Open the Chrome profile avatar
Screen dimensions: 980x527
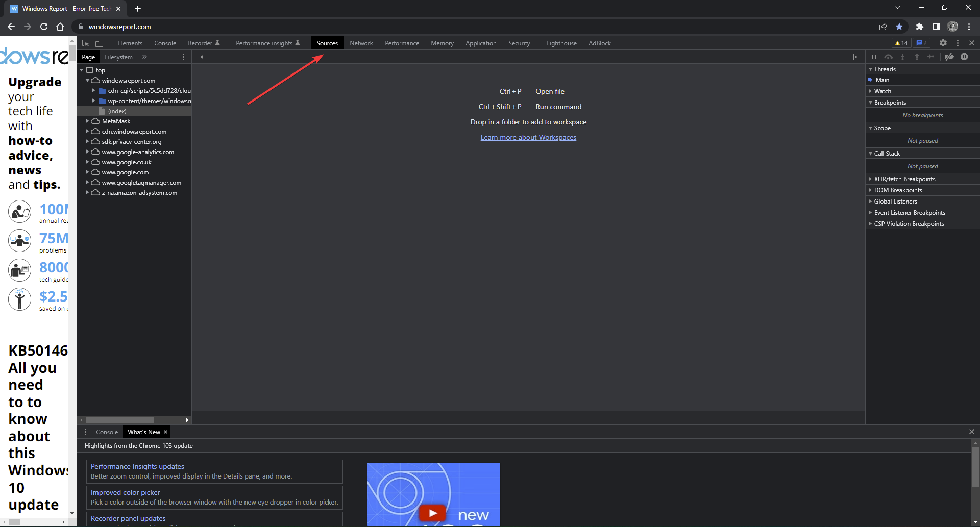pyautogui.click(x=952, y=27)
